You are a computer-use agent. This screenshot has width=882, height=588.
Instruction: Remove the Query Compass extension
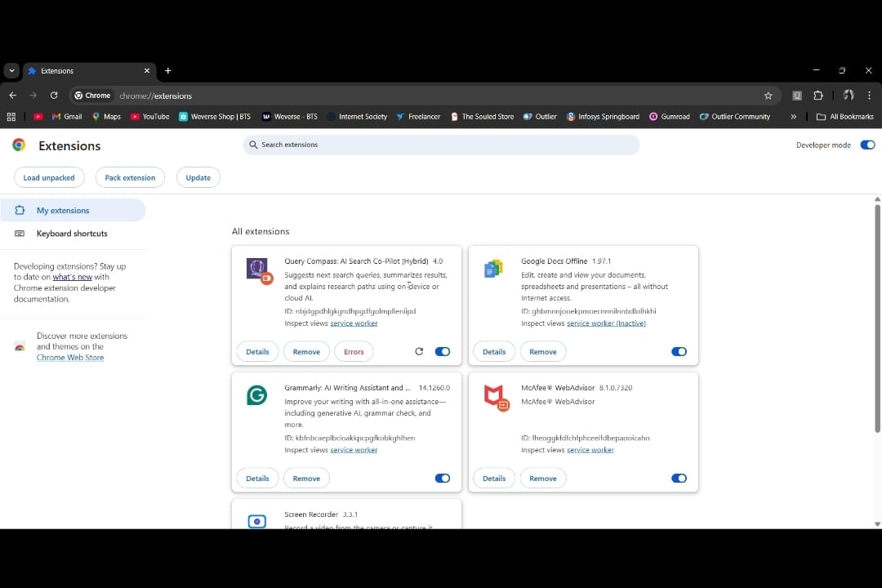[x=306, y=352]
